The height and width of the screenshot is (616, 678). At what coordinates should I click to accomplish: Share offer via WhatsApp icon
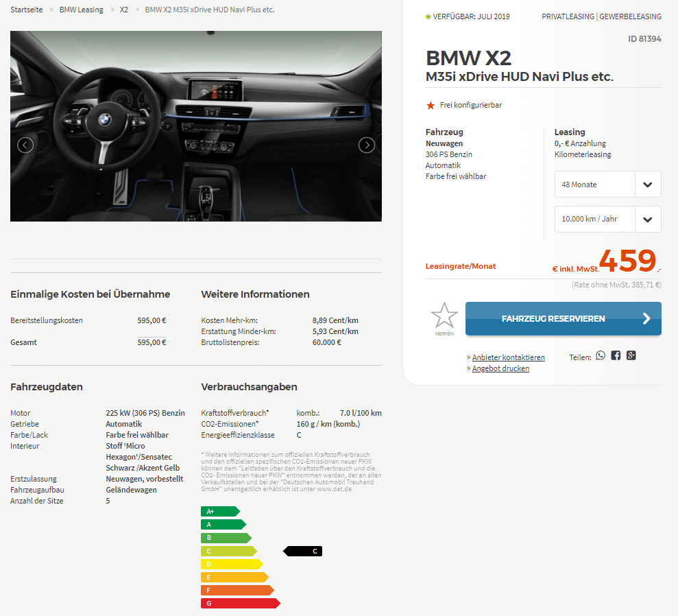pos(600,355)
